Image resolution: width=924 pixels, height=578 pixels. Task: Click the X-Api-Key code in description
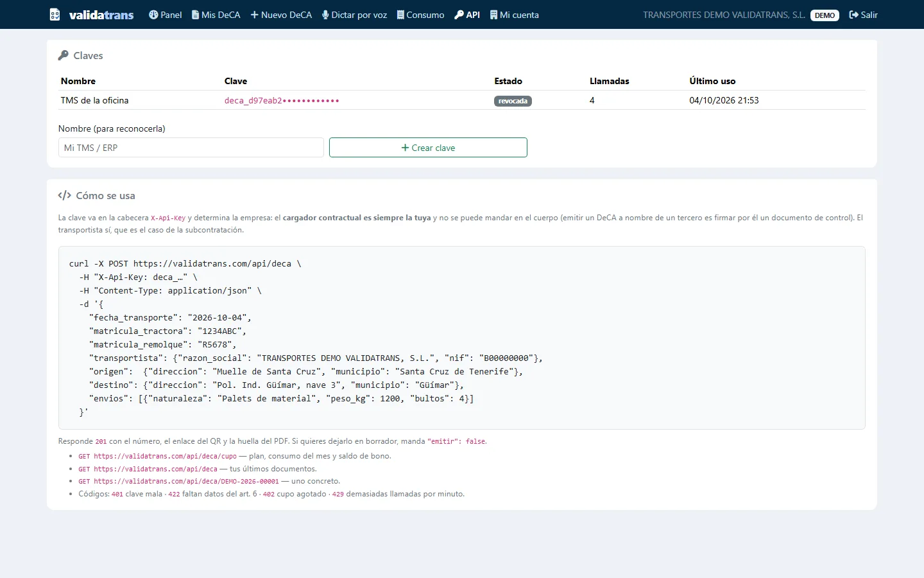tap(168, 218)
